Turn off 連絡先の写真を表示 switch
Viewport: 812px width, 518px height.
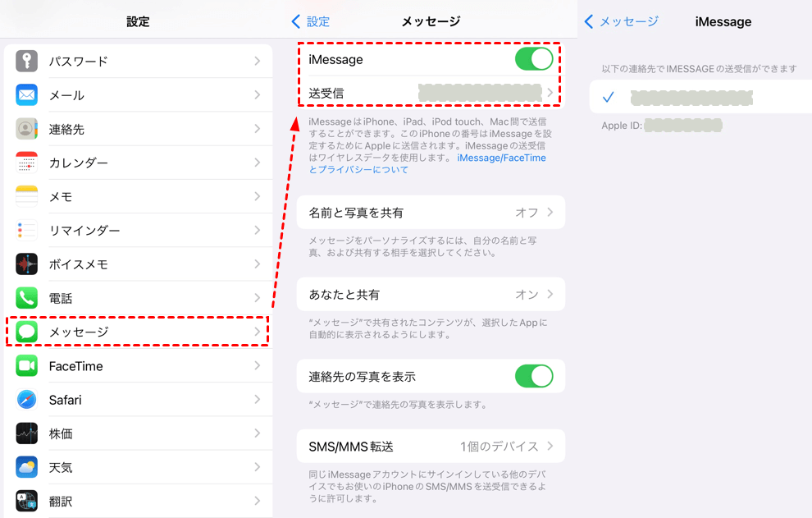click(533, 376)
